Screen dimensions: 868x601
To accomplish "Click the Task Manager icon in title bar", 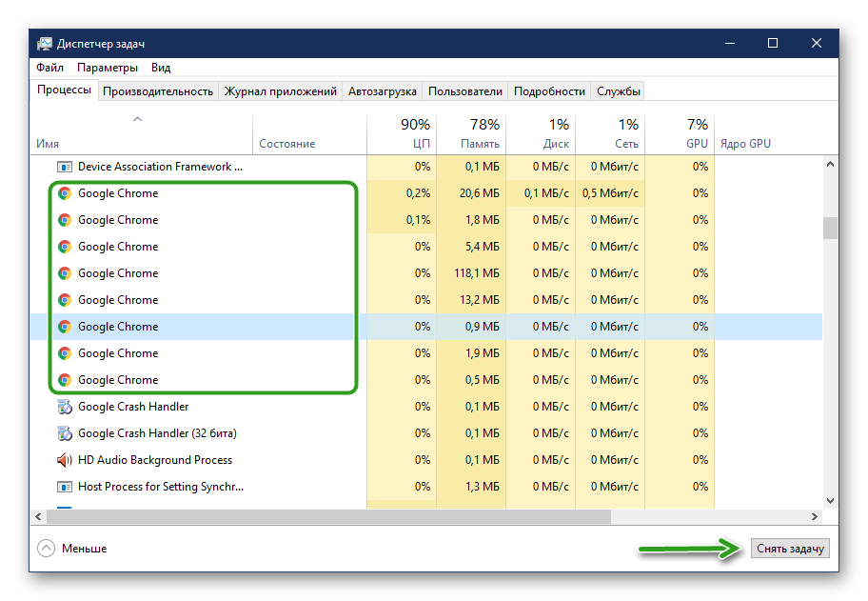I will coord(45,44).
